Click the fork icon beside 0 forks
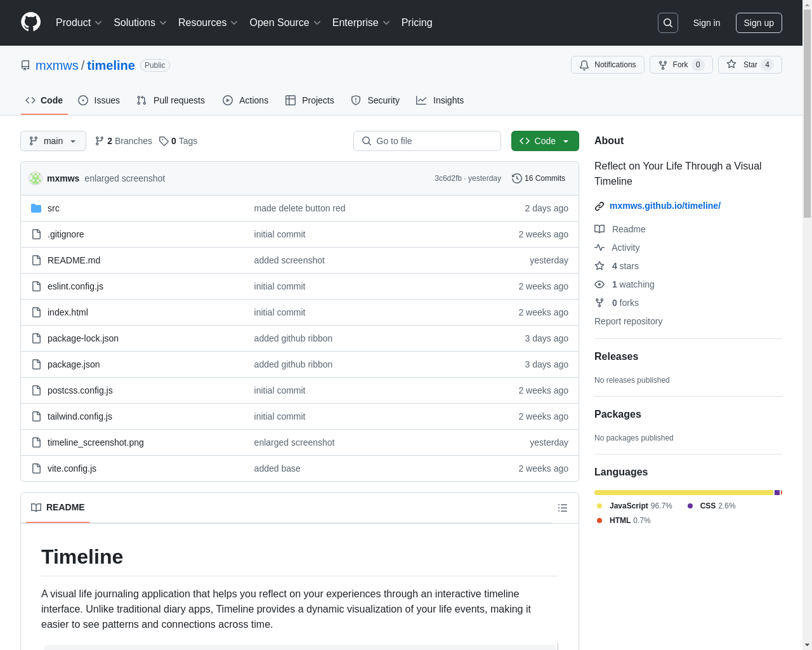The image size is (812, 650). (x=599, y=303)
